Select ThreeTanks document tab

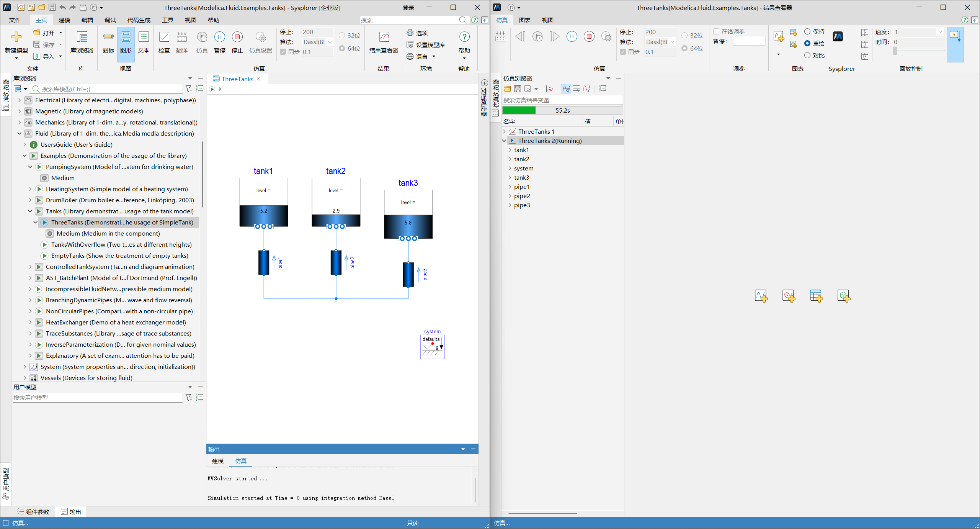237,79
